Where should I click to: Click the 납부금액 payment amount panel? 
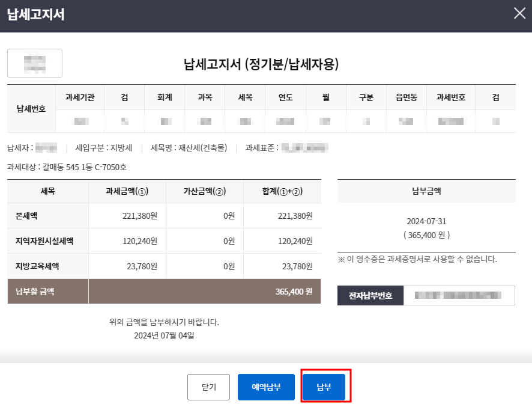427,191
